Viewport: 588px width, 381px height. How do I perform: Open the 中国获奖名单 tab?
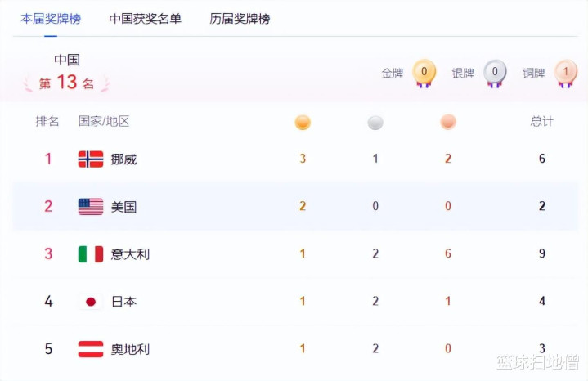click(146, 18)
